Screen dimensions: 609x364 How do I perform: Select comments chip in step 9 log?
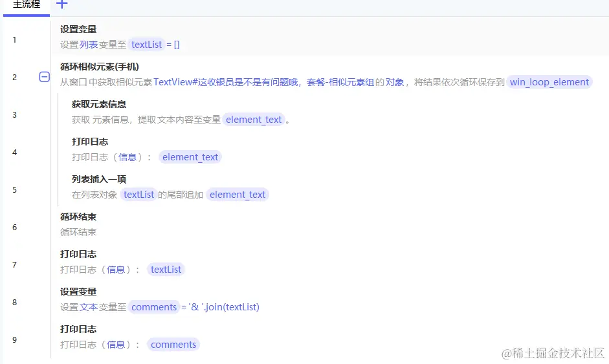coord(173,345)
